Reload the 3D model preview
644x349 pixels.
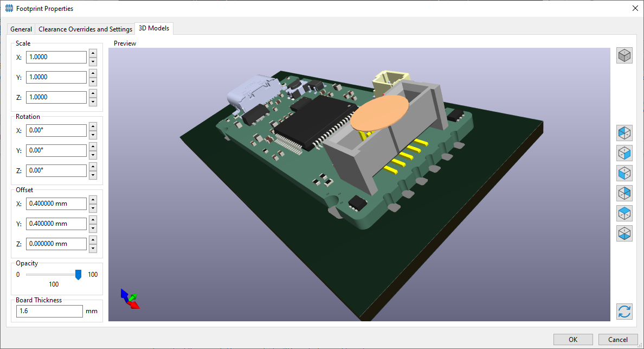(624, 312)
